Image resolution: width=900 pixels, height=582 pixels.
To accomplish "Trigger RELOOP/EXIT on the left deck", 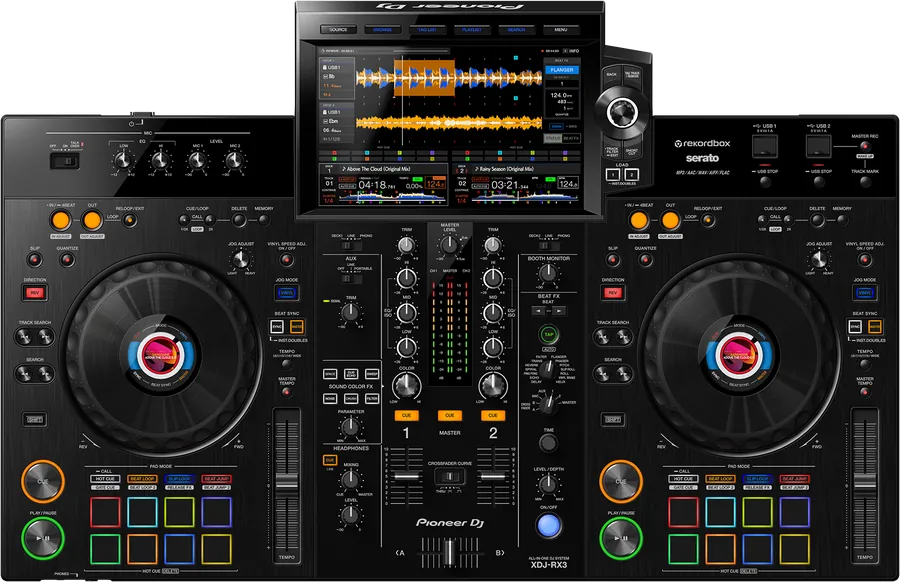I will pyautogui.click(x=130, y=220).
